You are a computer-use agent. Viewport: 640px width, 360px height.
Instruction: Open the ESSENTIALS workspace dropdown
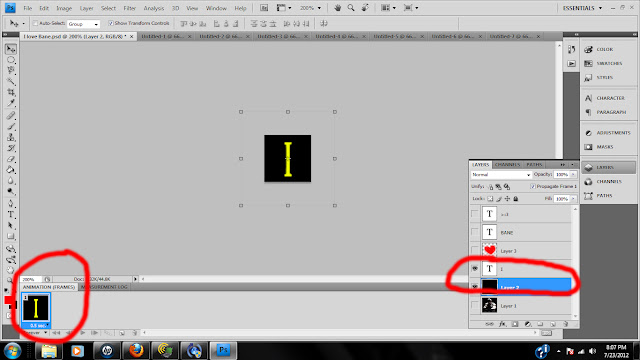point(582,8)
